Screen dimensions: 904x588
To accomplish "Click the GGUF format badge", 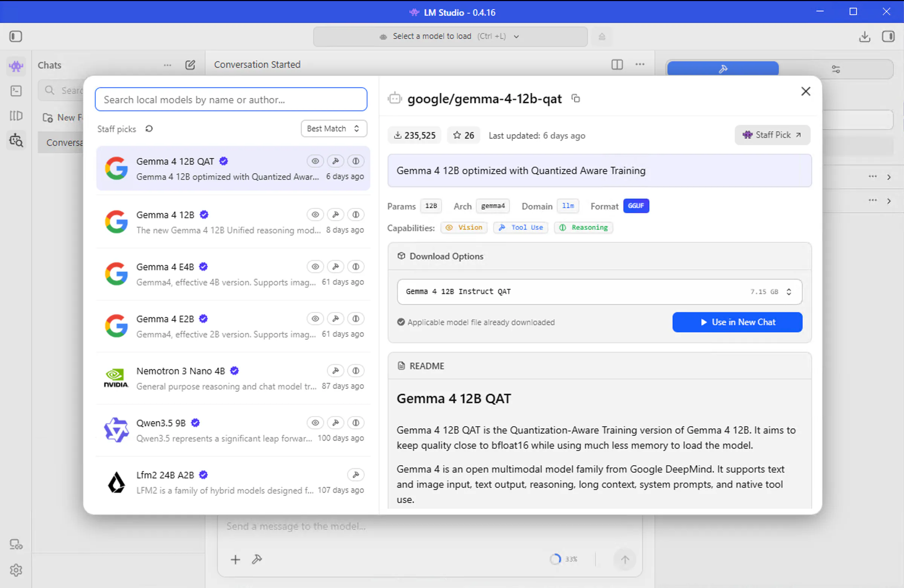I will (x=636, y=206).
